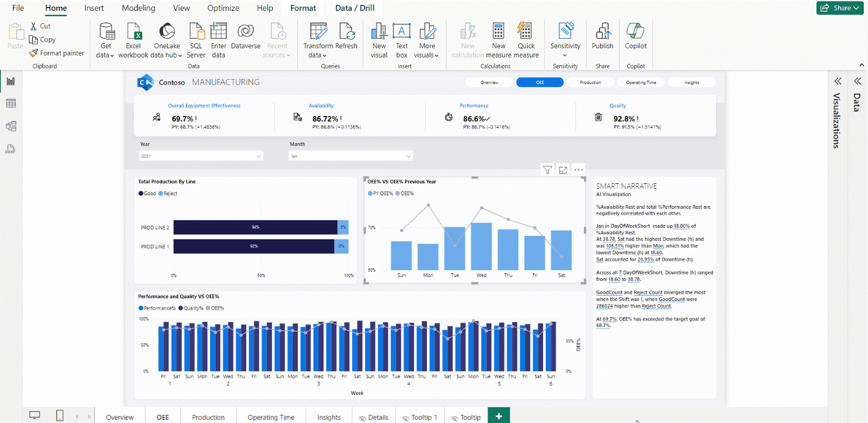This screenshot has height=423, width=868.
Task: Open the hidden Details page tab
Action: [374, 417]
